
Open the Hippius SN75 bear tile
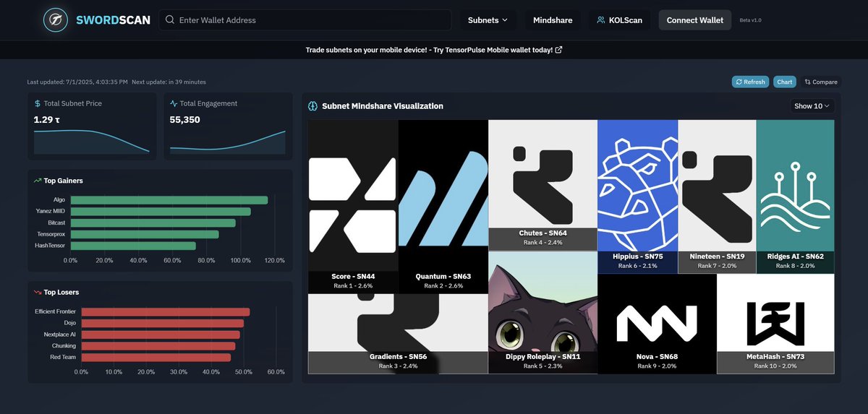pos(638,197)
